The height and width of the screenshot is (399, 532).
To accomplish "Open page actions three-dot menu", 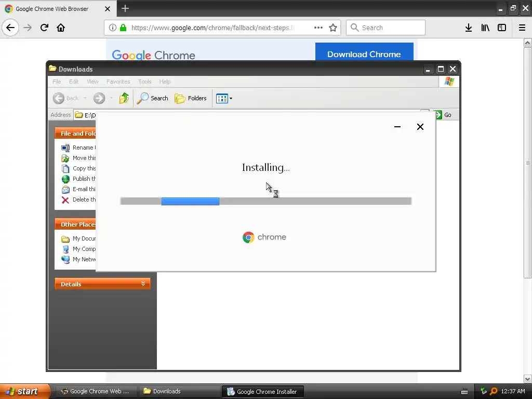I will tap(318, 28).
